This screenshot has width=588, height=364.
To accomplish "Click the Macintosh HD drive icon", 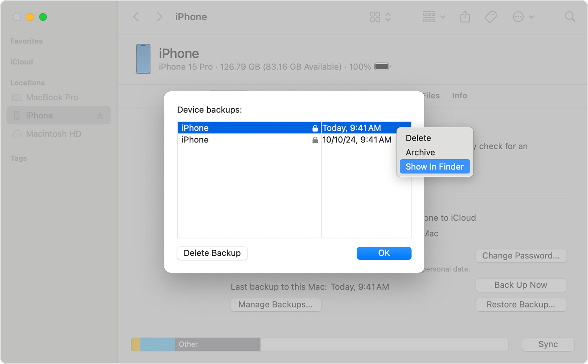I will 17,134.
